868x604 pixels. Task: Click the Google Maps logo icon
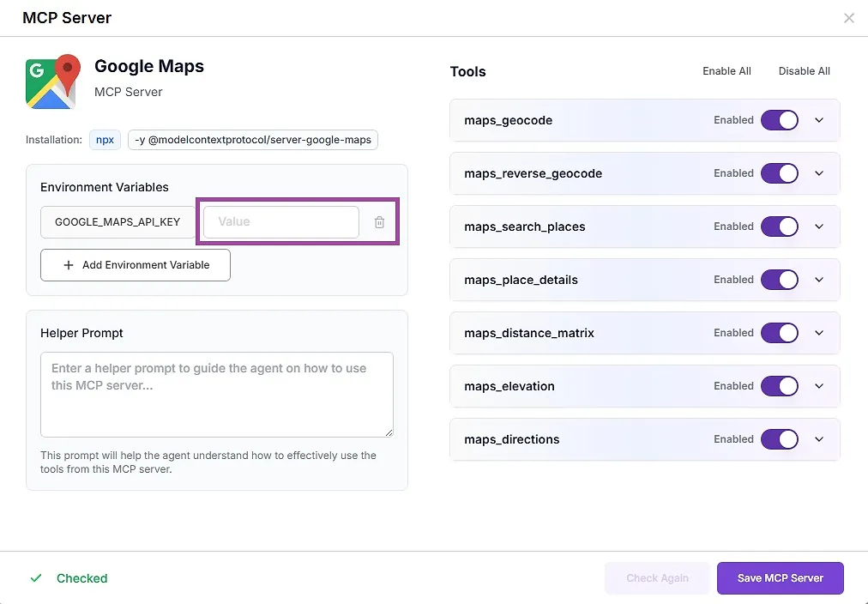coord(53,82)
